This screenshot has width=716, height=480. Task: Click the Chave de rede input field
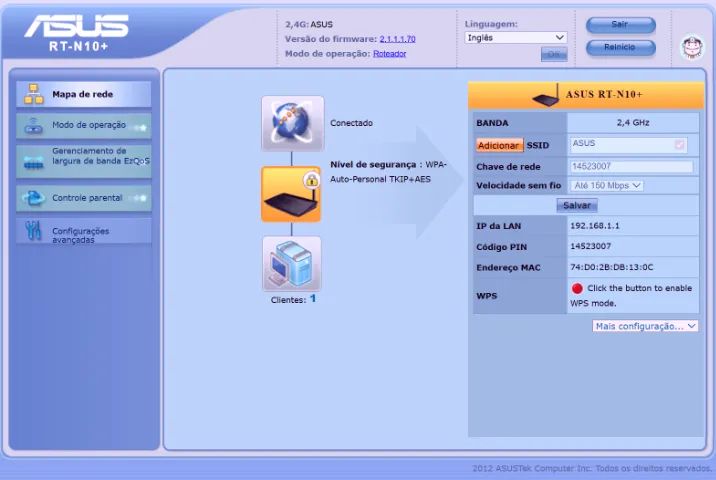click(x=632, y=166)
